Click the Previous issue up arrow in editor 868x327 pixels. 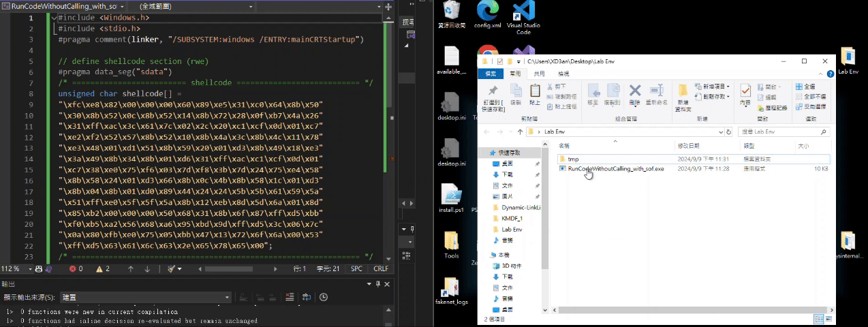point(130,269)
